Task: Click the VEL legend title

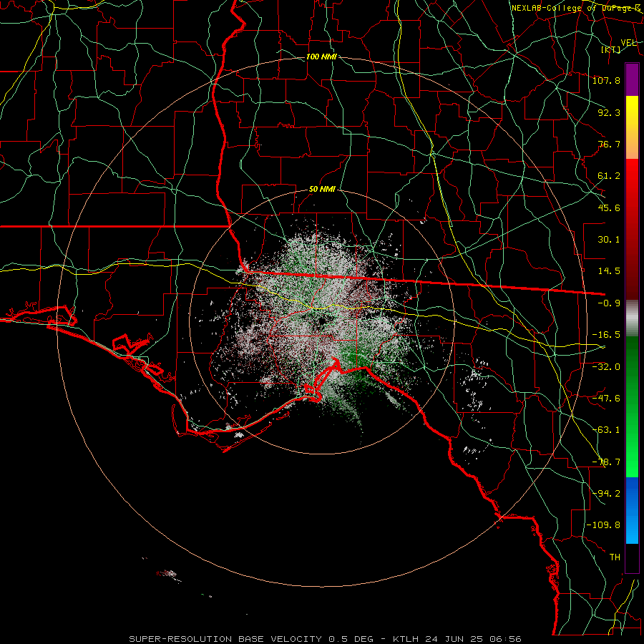Action: click(x=628, y=43)
